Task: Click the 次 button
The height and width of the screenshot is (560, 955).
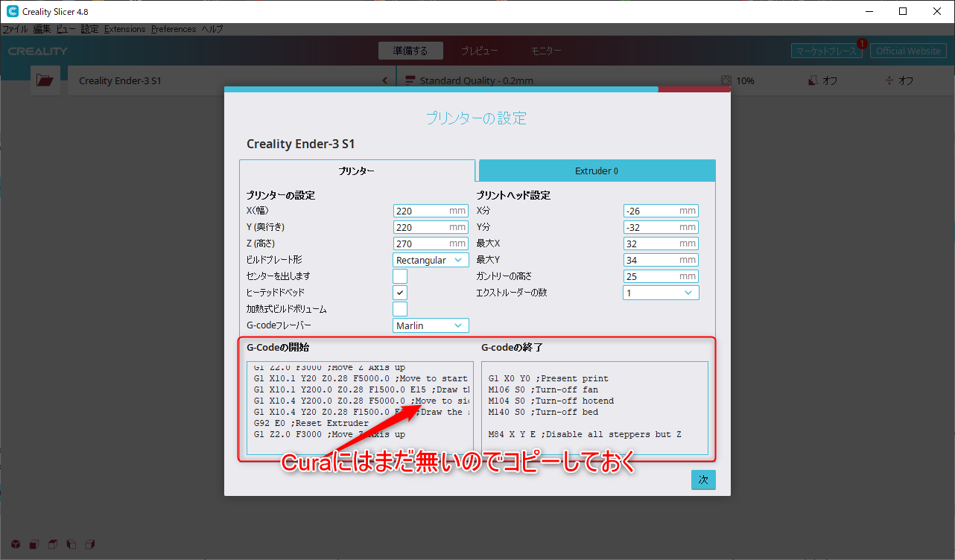Action: [x=703, y=480]
